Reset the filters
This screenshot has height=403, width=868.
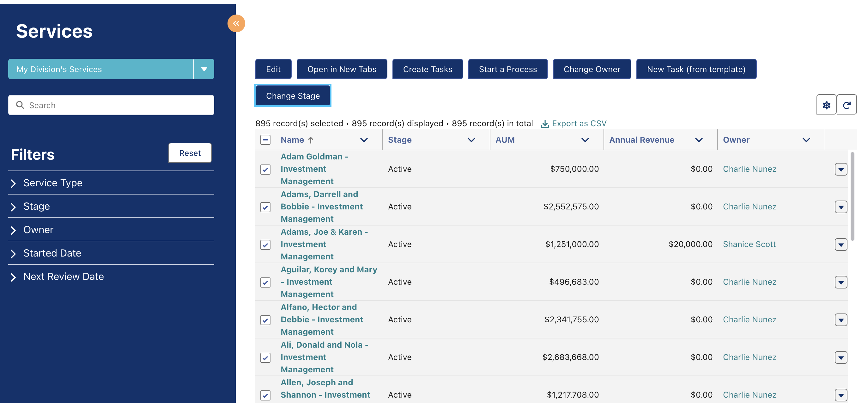click(190, 153)
